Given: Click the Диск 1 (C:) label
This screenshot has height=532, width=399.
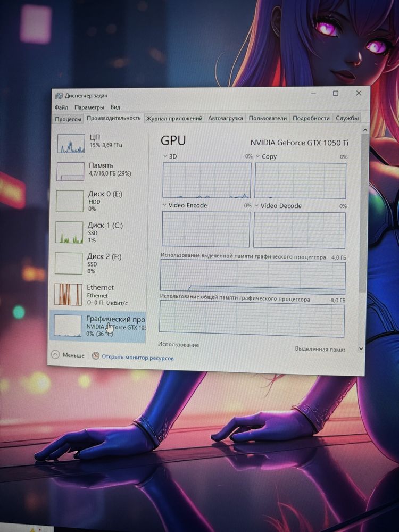Looking at the screenshot, I should click(105, 225).
